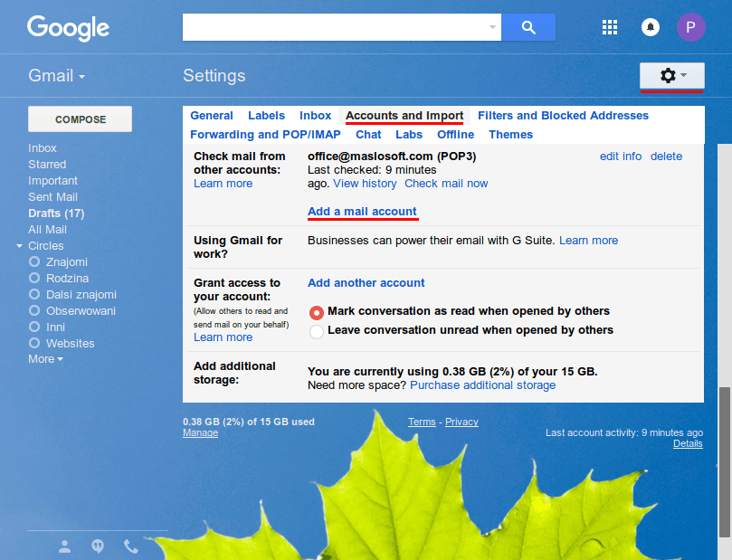Click the blue search magnifier button
Image resolution: width=732 pixels, height=560 pixels.
click(528, 27)
